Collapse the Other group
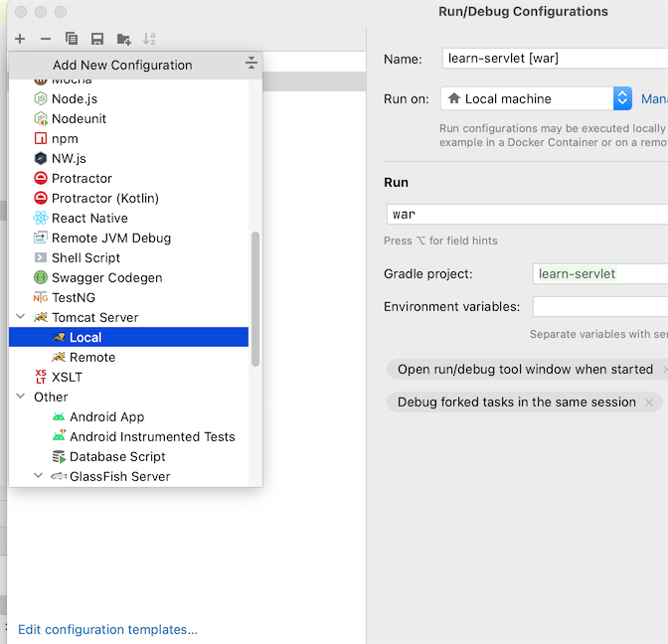Screen dimensions: 668x644 click(x=20, y=397)
